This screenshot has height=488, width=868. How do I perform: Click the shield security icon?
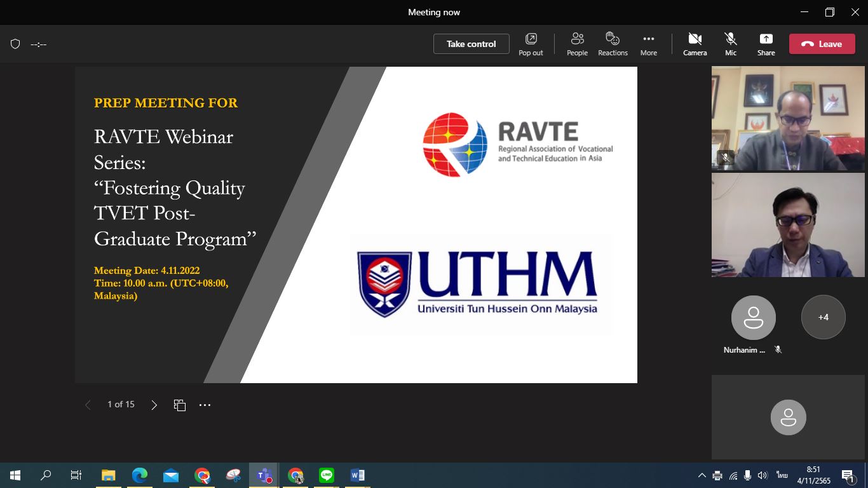coord(16,44)
